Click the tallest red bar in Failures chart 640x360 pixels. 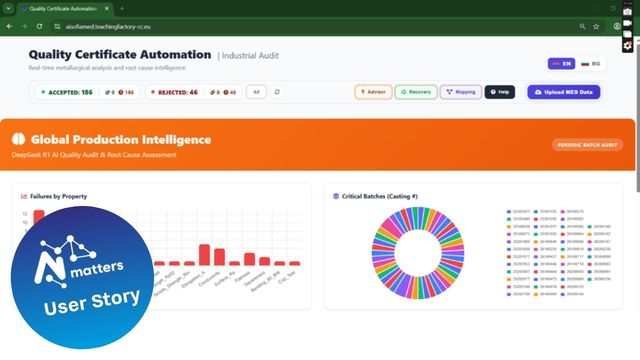pyautogui.click(x=39, y=217)
